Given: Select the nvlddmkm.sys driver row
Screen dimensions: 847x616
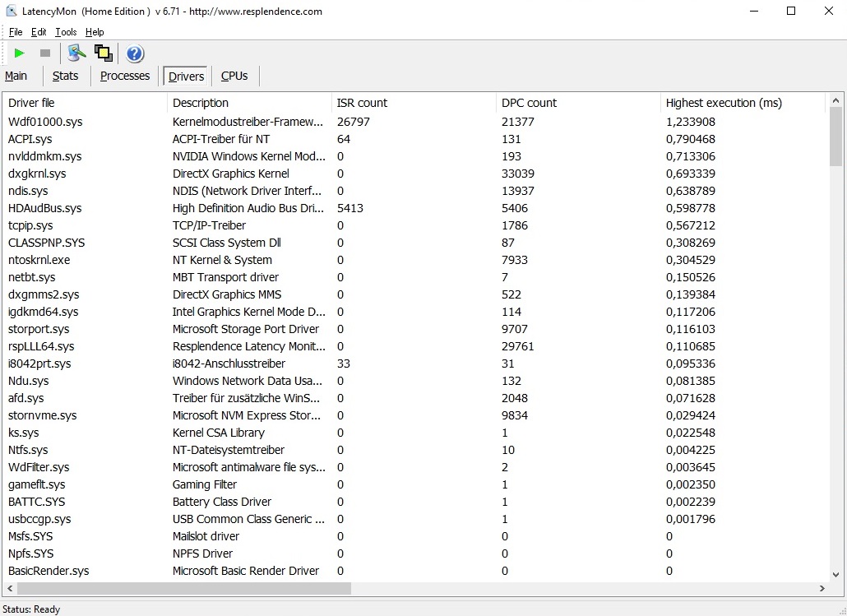Looking at the screenshot, I should (x=45, y=156).
